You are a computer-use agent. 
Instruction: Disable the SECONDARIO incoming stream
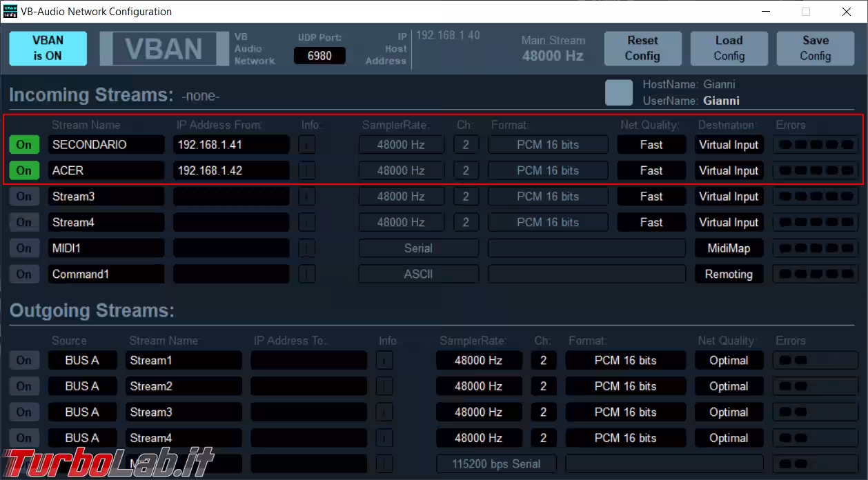click(x=24, y=145)
